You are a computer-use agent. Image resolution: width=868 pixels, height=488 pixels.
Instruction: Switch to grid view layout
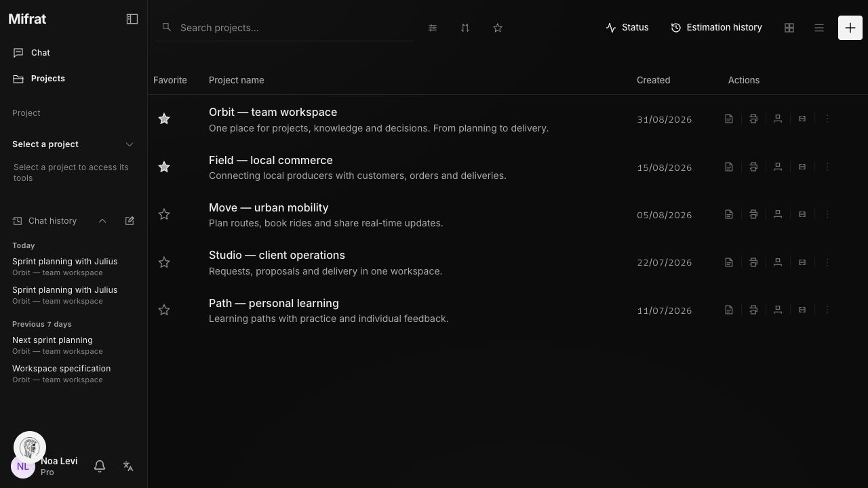[x=789, y=28]
